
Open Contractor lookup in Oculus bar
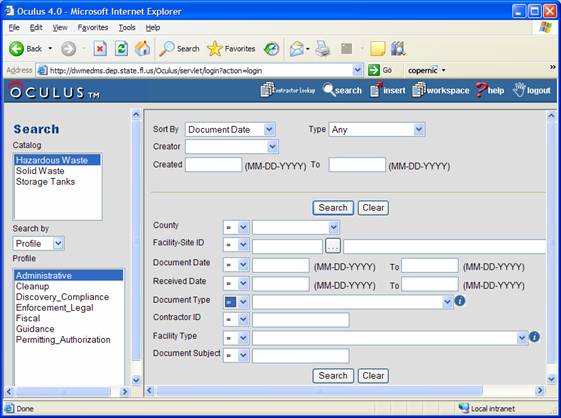288,90
